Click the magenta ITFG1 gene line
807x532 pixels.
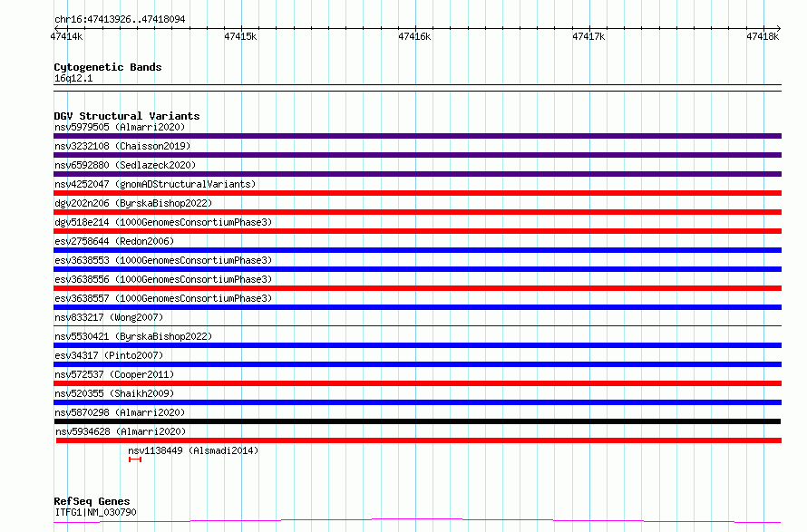417,521
